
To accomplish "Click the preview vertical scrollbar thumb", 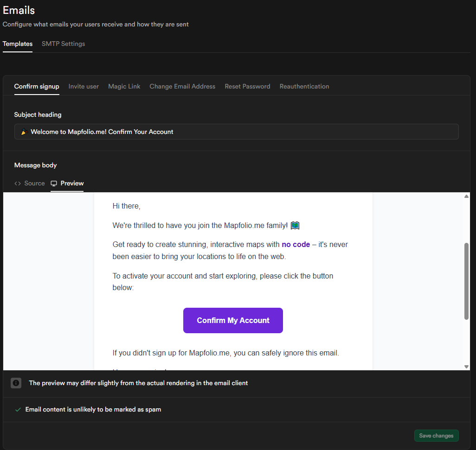I will click(466, 281).
